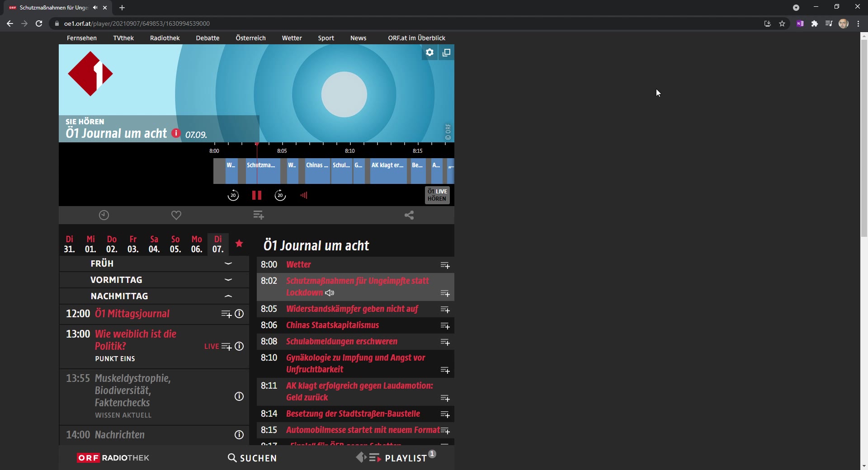
Task: Open Ö1 Mittagsjournal broadcast
Action: [x=132, y=314]
